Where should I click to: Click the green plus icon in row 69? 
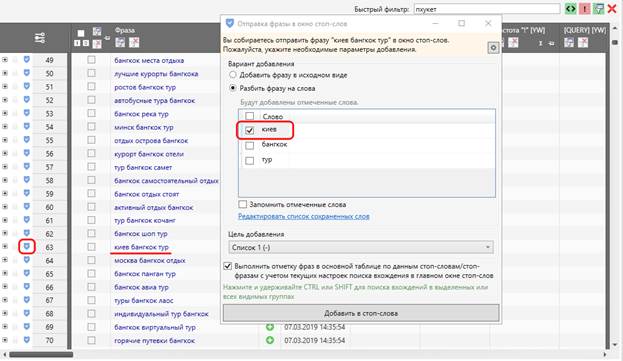coord(270,327)
